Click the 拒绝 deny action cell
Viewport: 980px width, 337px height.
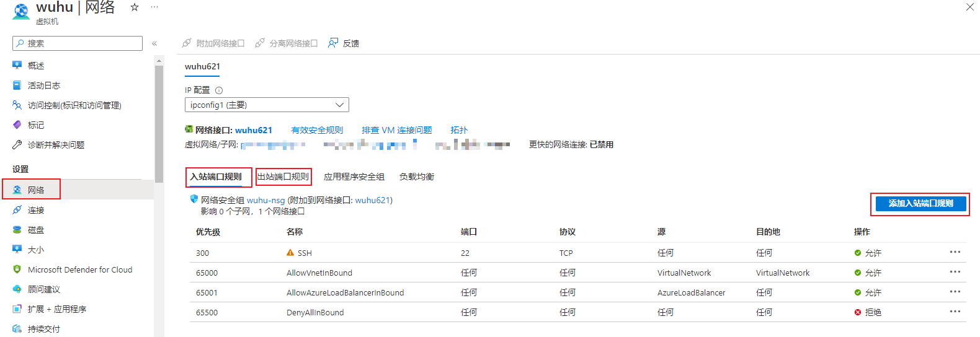(x=868, y=312)
